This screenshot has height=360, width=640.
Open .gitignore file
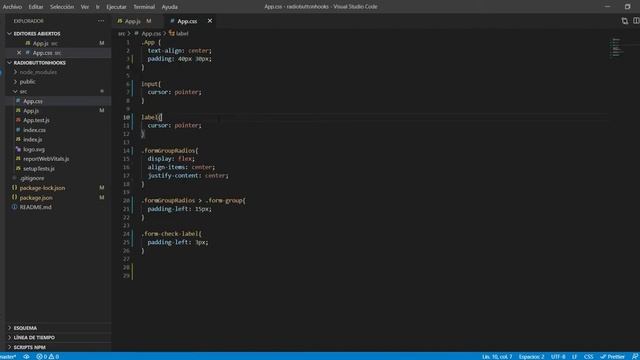(x=32, y=178)
